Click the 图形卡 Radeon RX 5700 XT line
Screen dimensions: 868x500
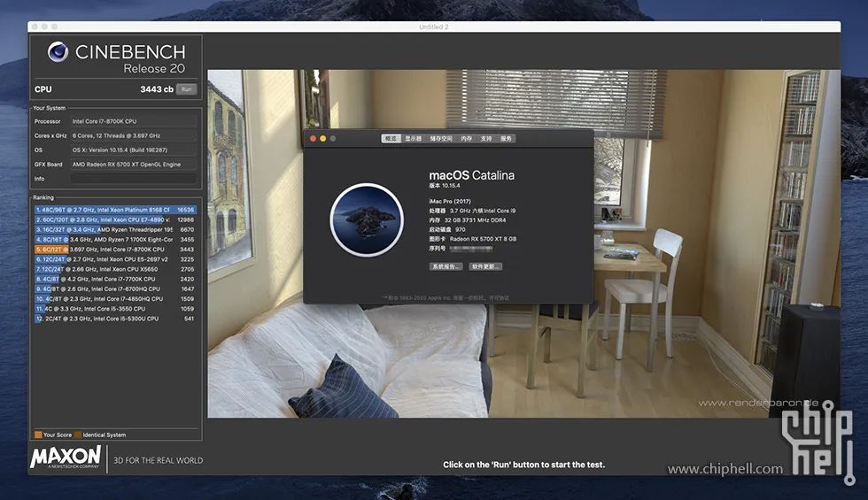click(x=473, y=239)
